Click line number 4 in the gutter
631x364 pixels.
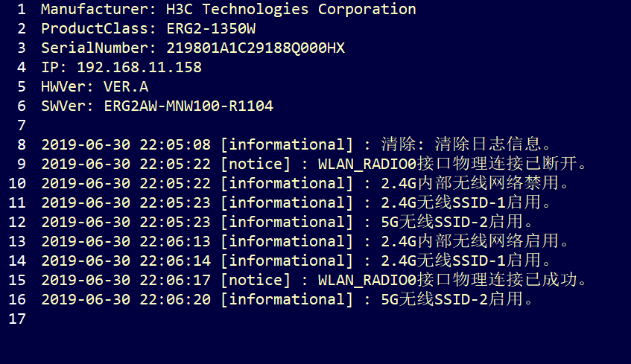click(21, 68)
